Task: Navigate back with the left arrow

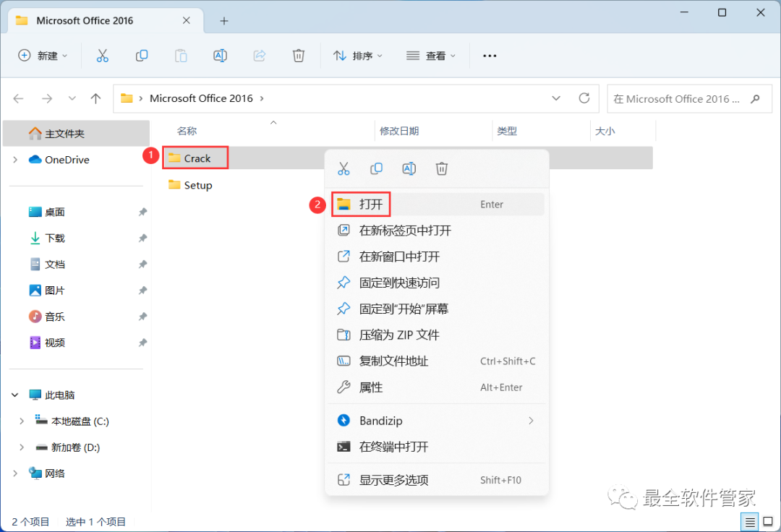Action: (18, 98)
